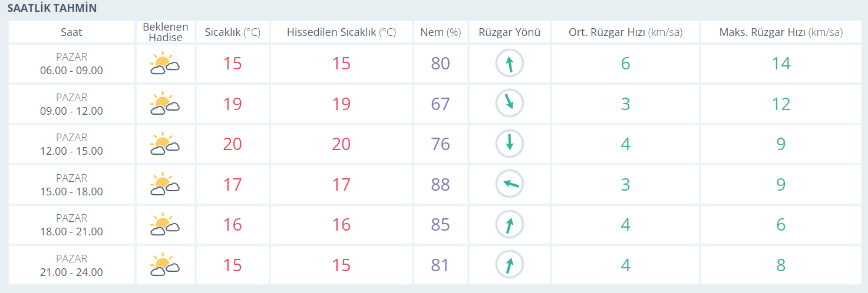Image resolution: width=868 pixels, height=293 pixels.
Task: Click the Rüzgar Yönü header cell
Action: (x=510, y=32)
